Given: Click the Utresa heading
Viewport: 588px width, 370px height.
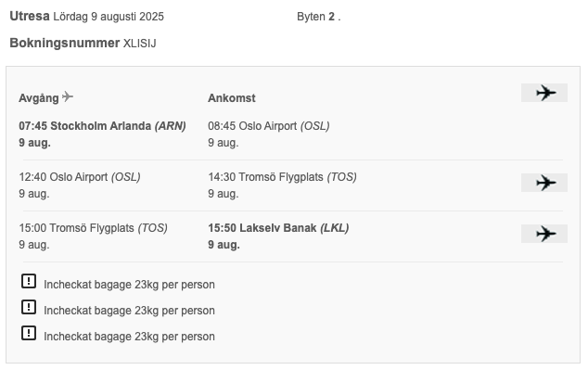Looking at the screenshot, I should [30, 16].
